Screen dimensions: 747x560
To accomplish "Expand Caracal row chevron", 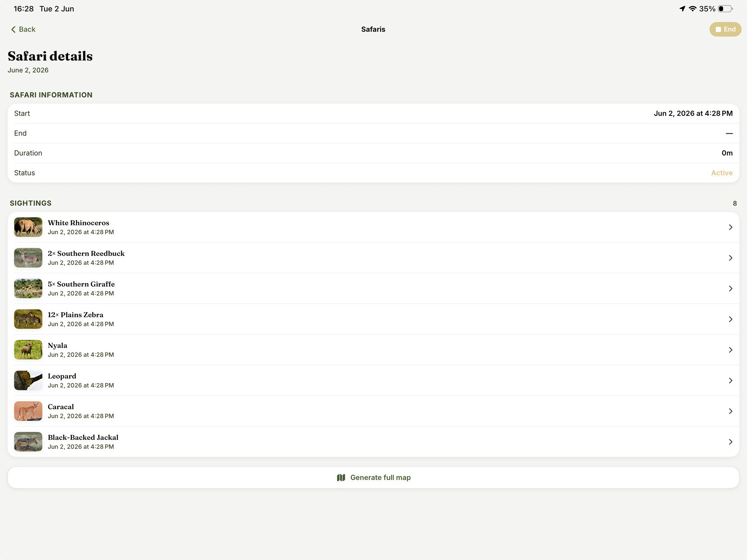I will pos(730,411).
